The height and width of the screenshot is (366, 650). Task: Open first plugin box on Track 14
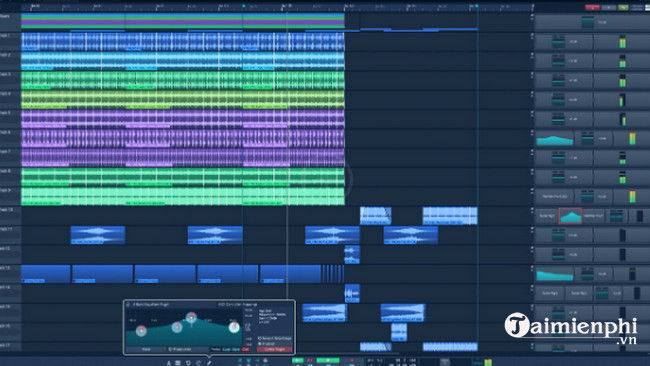pos(550,293)
